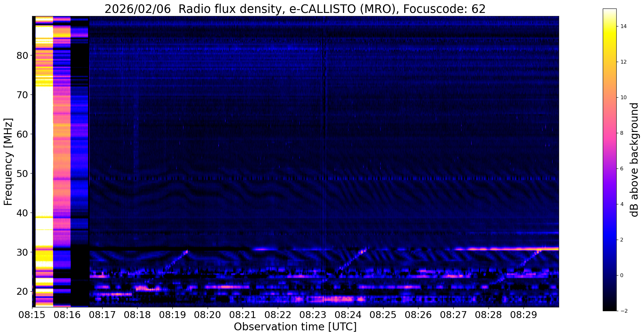
Task: Select the 08:29 time tick label
Action: tap(524, 315)
